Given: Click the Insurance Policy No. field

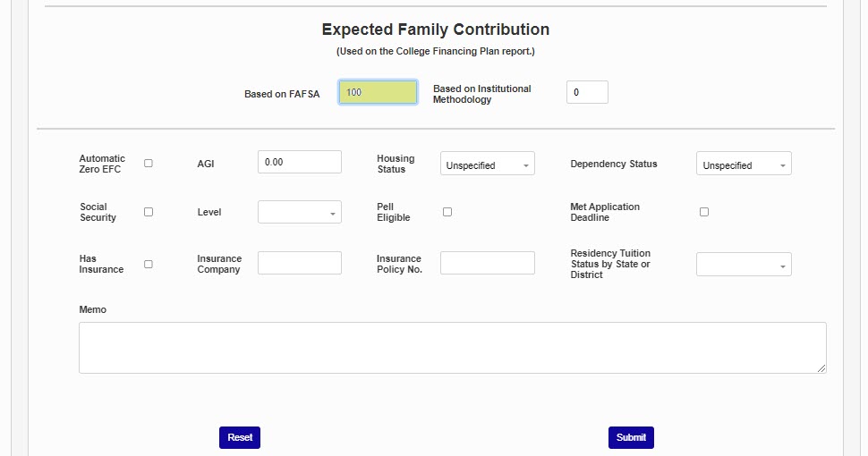Looking at the screenshot, I should click(487, 263).
